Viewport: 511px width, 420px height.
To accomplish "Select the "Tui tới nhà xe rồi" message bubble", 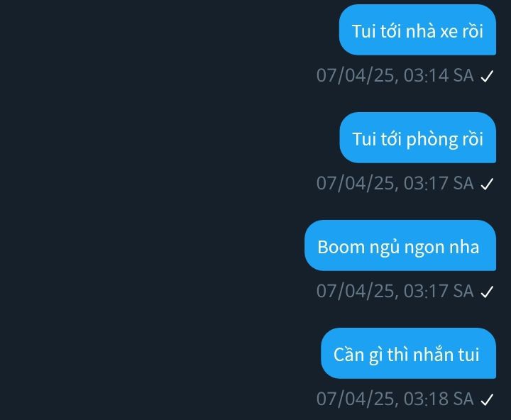I will tap(417, 30).
